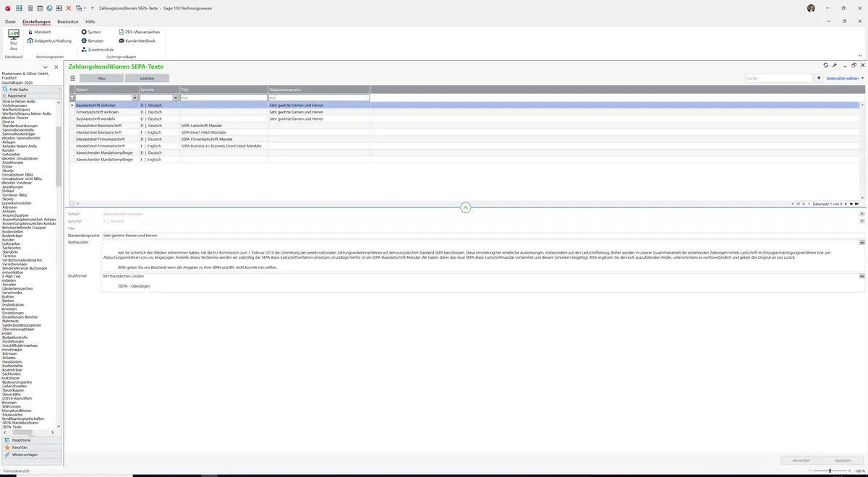
Task: Open Anlagenbuchhaltung settings
Action: (x=50, y=40)
